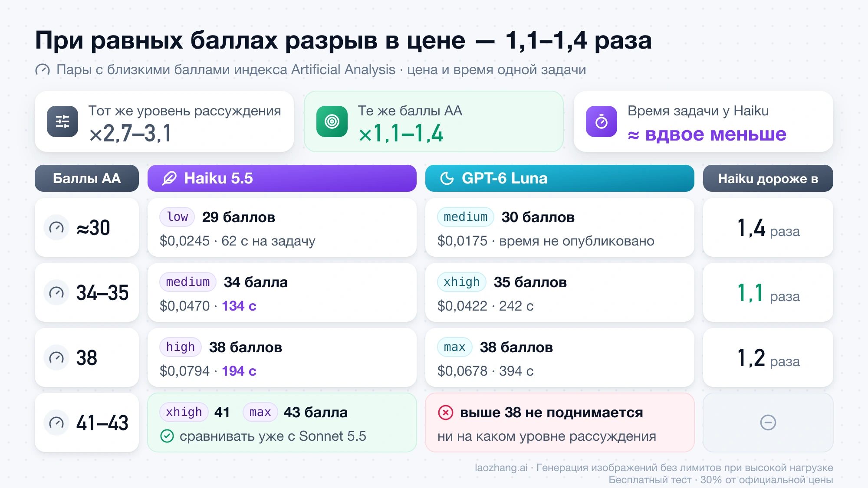Click the teal max tag beside 38 баллов
The width and height of the screenshot is (868, 488).
click(x=455, y=347)
